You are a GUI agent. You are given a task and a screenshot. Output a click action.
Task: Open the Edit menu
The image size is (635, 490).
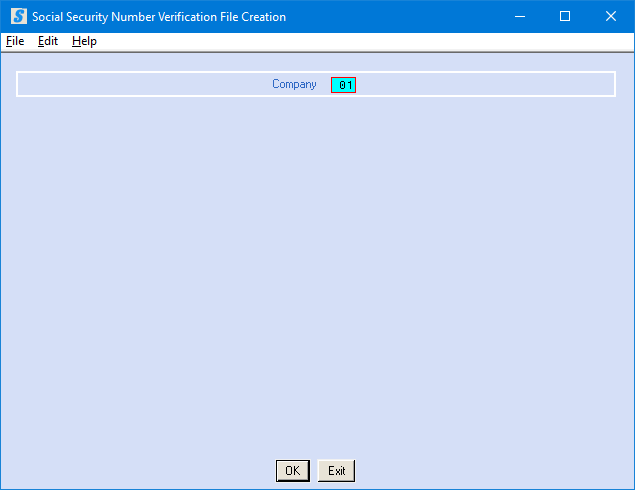(48, 41)
